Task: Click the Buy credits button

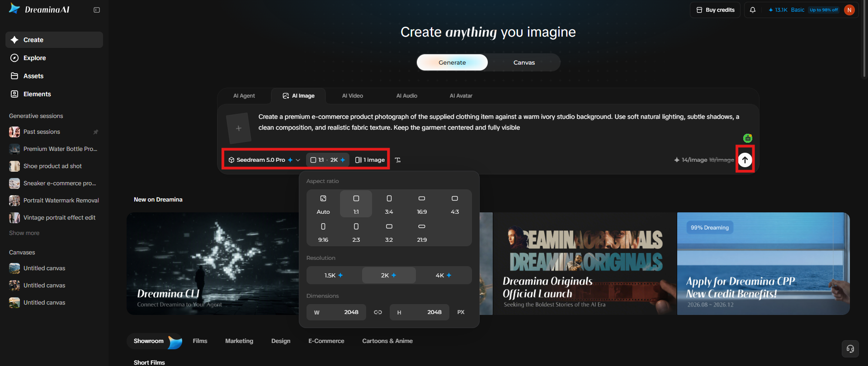Action: (716, 10)
